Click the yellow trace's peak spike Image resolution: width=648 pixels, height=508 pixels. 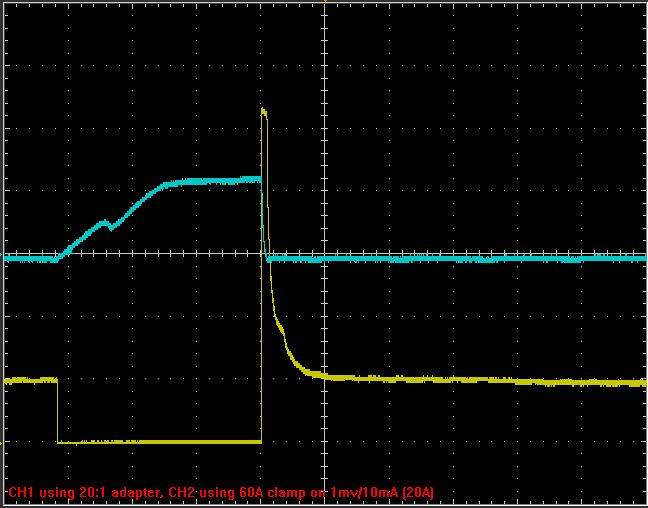(263, 111)
